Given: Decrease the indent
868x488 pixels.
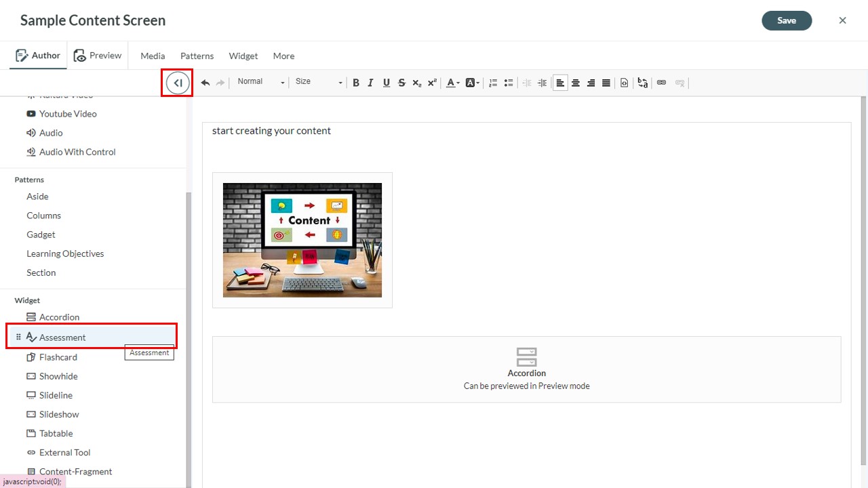Looking at the screenshot, I should tap(527, 83).
